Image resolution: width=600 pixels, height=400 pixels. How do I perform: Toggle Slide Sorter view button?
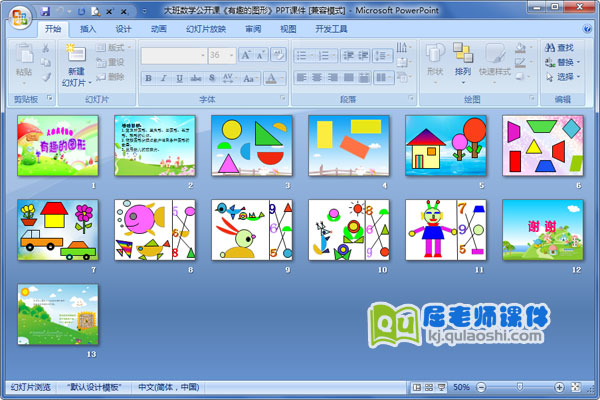[x=428, y=387]
